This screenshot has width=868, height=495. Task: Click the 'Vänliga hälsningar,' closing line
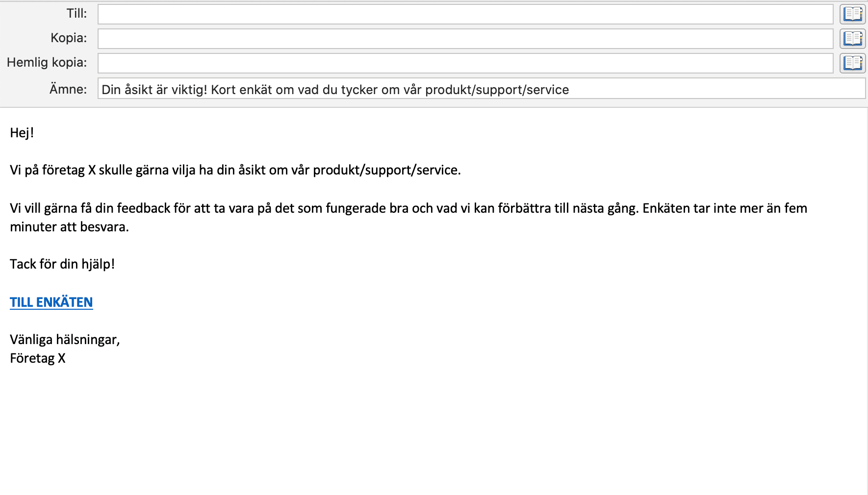click(x=65, y=339)
